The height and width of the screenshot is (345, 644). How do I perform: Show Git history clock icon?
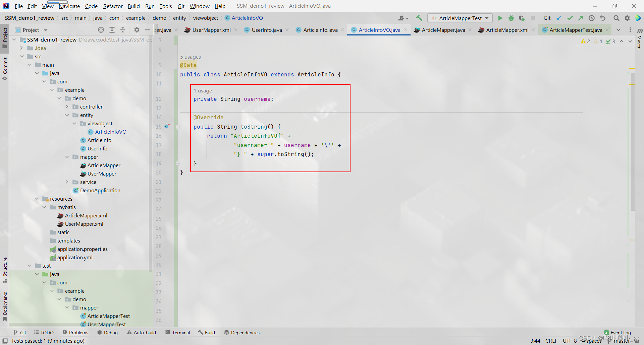[592, 18]
